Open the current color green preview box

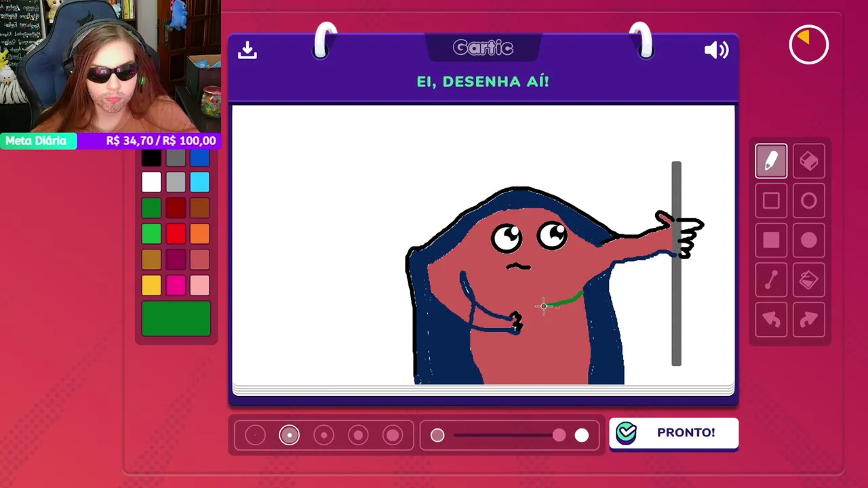[176, 319]
